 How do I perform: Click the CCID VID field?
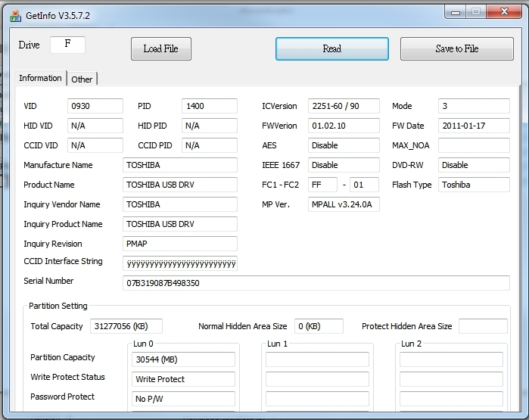point(95,145)
